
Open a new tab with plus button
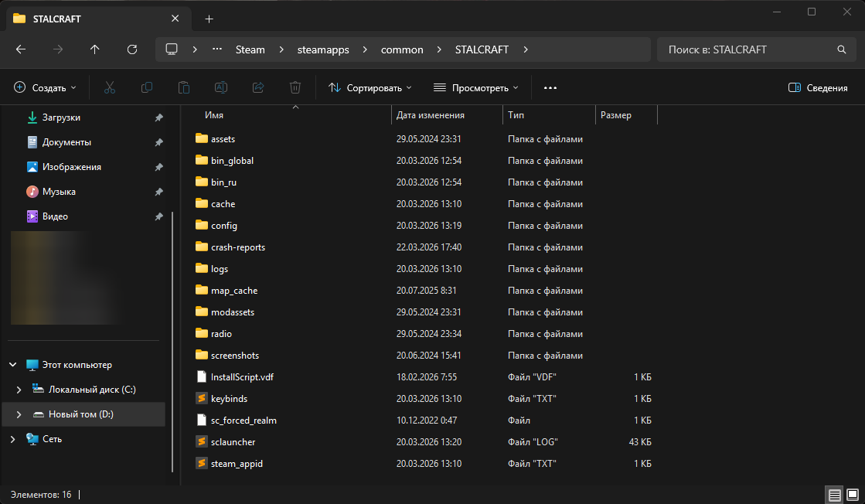pyautogui.click(x=209, y=19)
